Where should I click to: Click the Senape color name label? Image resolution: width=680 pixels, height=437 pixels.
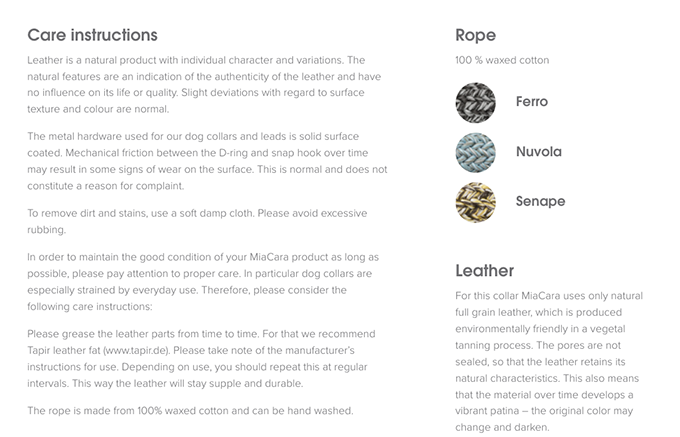(540, 201)
